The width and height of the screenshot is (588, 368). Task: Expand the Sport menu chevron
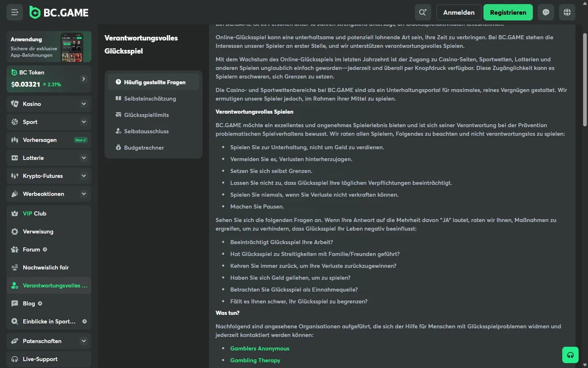84,122
